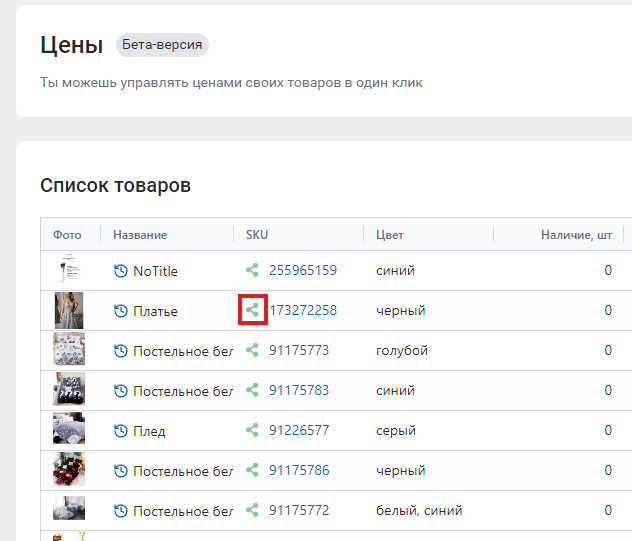The width and height of the screenshot is (632, 541).
Task: Click the share icon next to SKU 255965159
Action: 252,270
